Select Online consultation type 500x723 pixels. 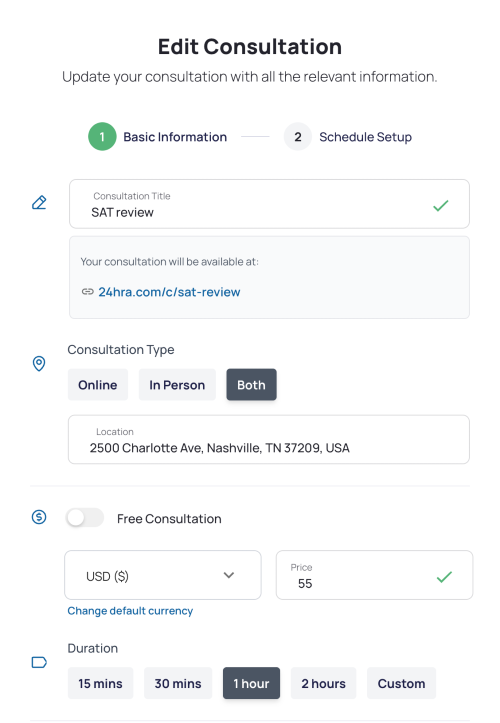pyautogui.click(x=98, y=385)
